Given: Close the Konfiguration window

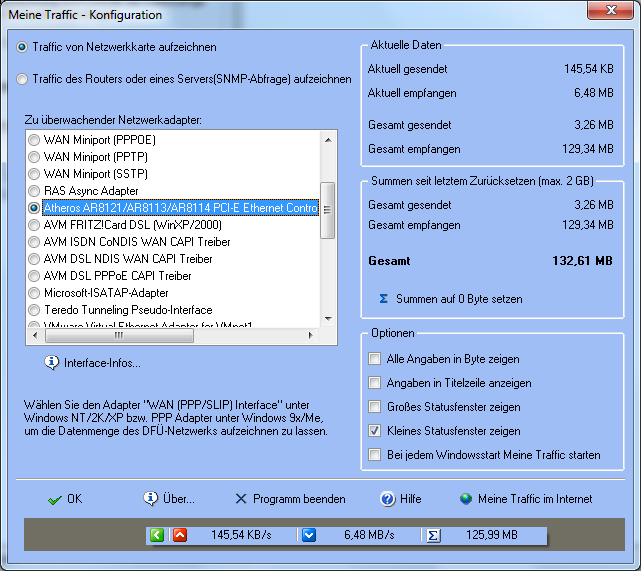Looking at the screenshot, I should coord(610,10).
